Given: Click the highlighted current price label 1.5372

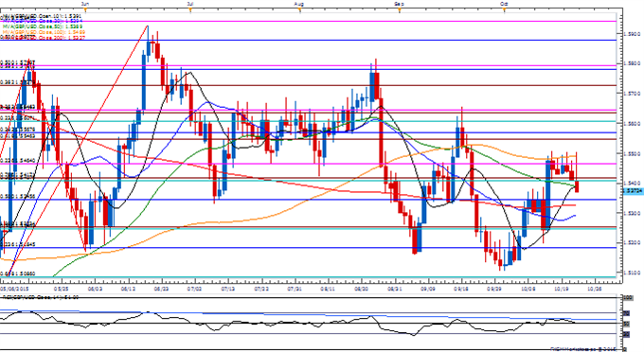Looking at the screenshot, I should pos(633,191).
